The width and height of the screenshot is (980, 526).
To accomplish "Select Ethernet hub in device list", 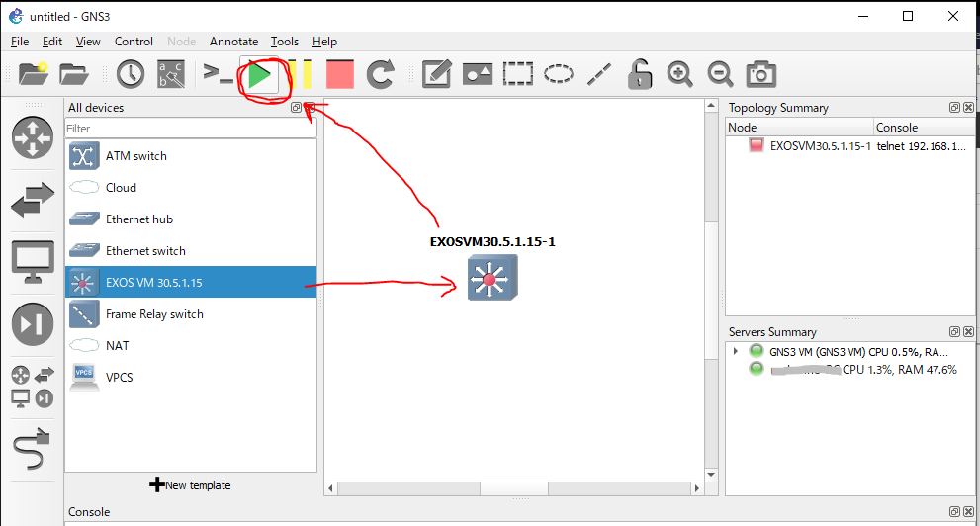I will (x=191, y=219).
